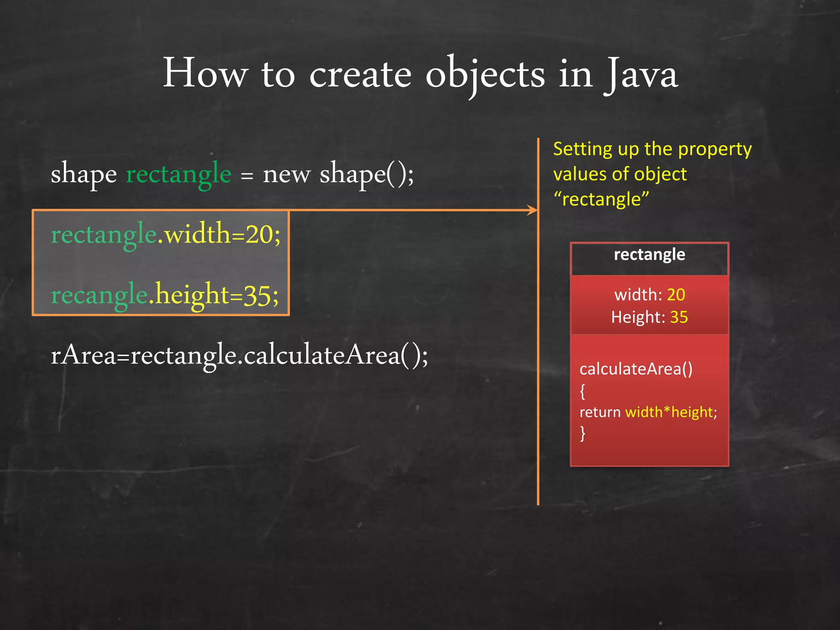The width and height of the screenshot is (840, 630).
Task: Click the 'rectangle' header of the red object box
Action: coord(649,255)
